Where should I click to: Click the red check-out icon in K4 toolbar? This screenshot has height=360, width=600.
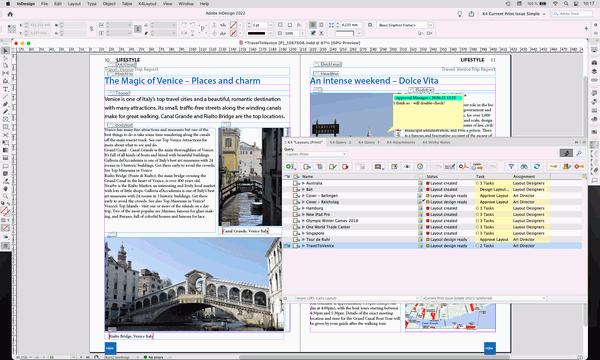coord(346,166)
